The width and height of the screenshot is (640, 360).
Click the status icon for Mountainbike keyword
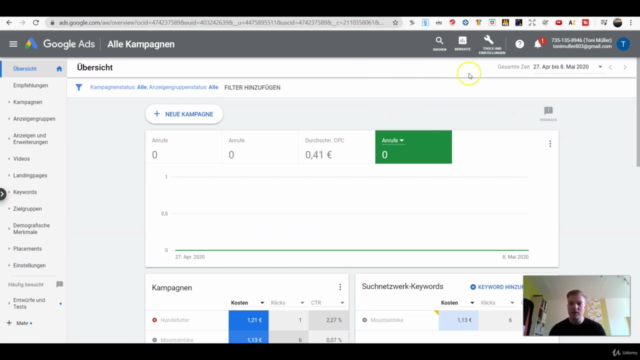click(364, 320)
